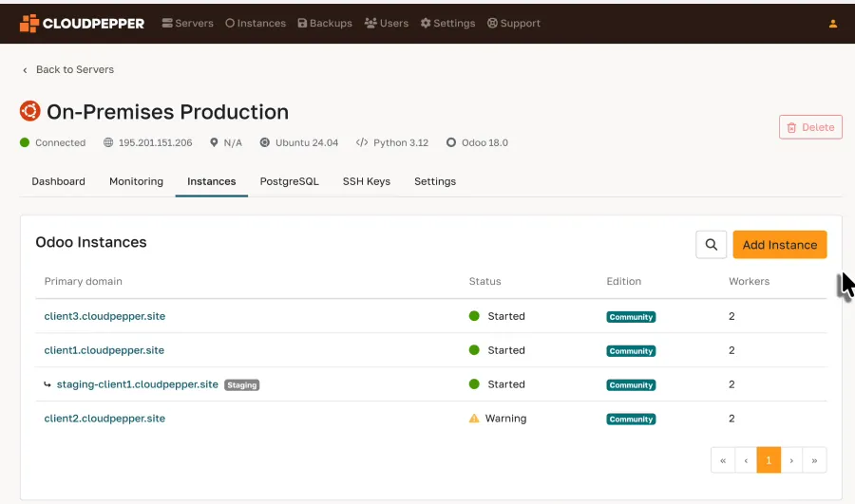Click the globe icon beside the IP address
Screen dimensions: 855x504
(x=108, y=142)
